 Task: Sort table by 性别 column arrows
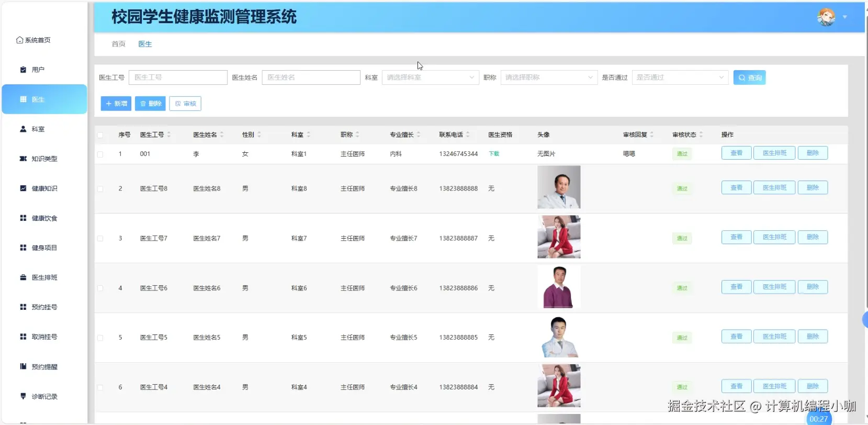[259, 135]
